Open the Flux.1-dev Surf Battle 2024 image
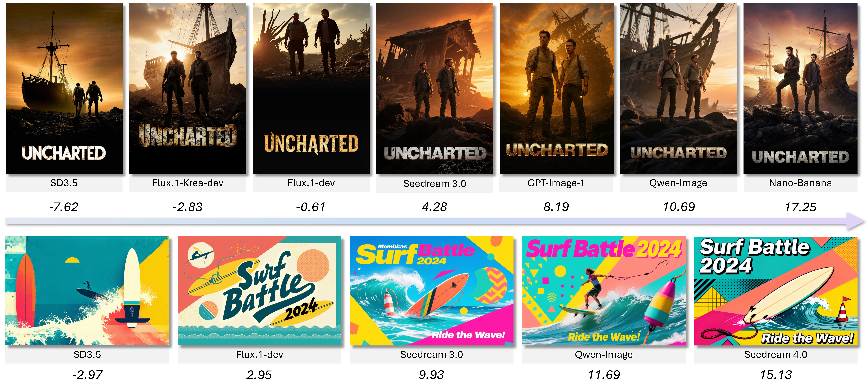868x383 pixels. click(259, 291)
